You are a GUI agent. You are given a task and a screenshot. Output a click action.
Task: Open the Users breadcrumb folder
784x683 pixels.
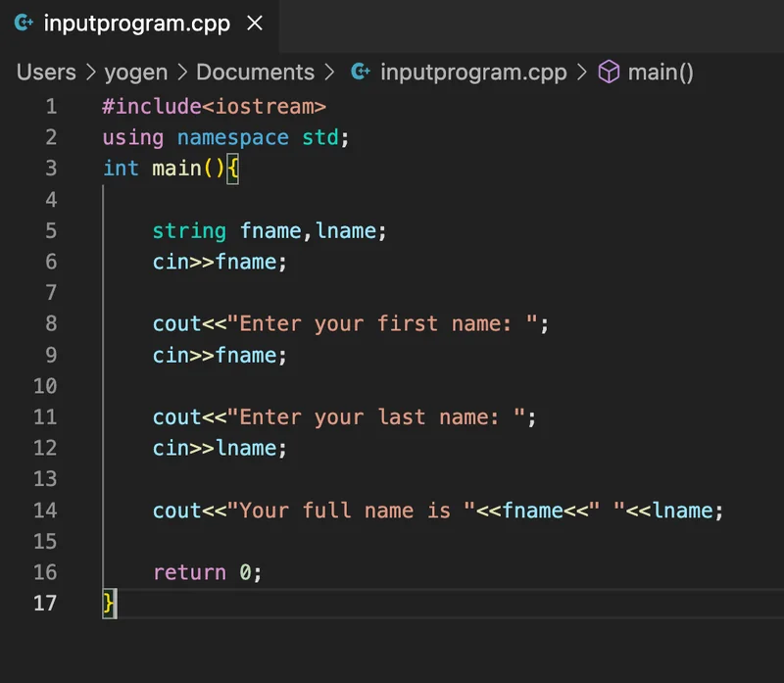coord(45,72)
